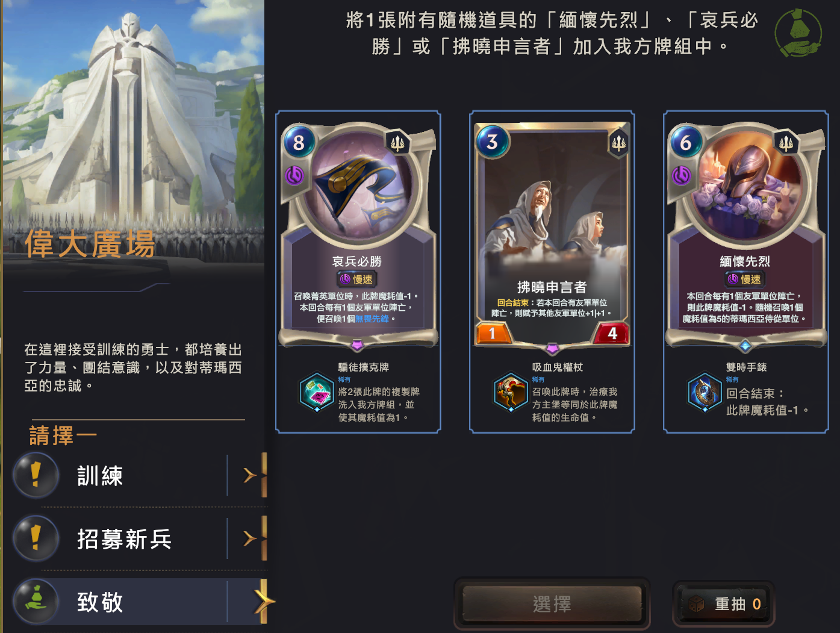This screenshot has height=633, width=840.
Task: Expand the arrow next to 訓練
Action: pyautogui.click(x=250, y=475)
